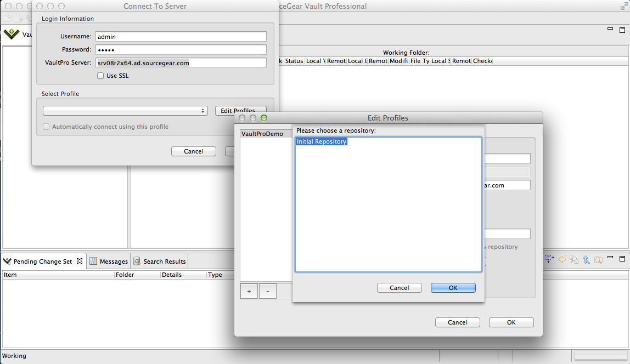Maximize the bottom pending panel
The height and width of the screenshot is (364, 630).
point(622,259)
